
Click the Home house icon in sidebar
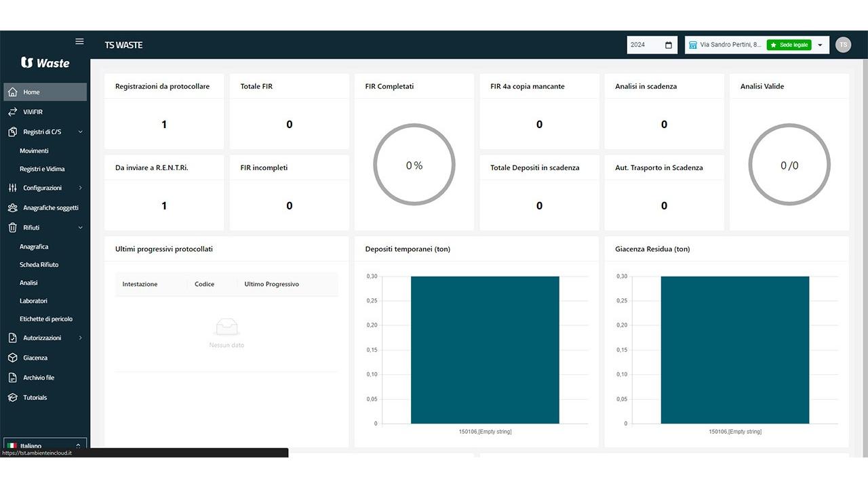pos(12,92)
